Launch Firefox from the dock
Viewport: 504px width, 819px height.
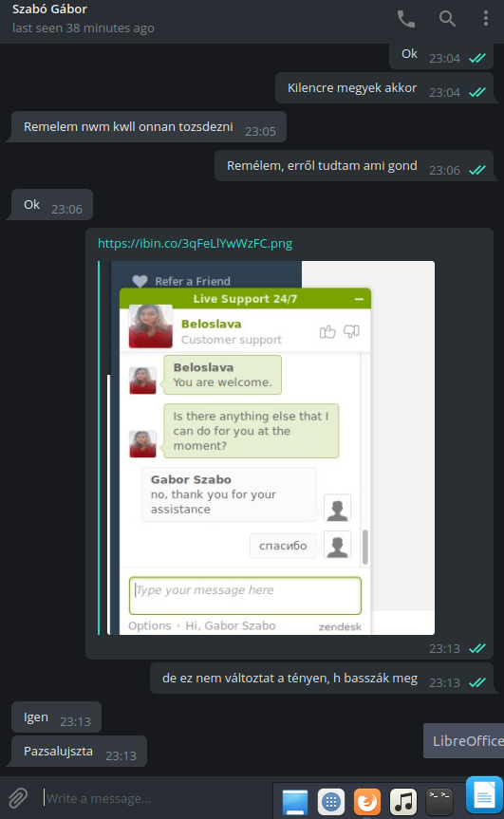click(x=367, y=802)
